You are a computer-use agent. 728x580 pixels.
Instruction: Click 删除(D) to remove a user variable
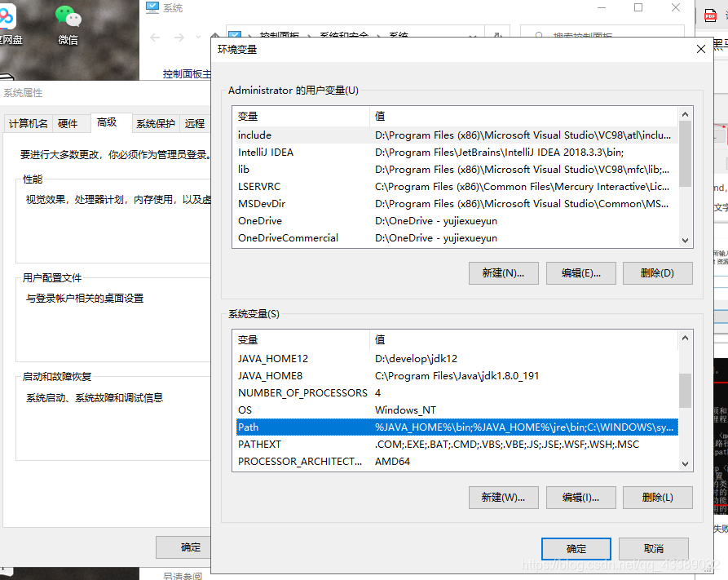click(x=657, y=272)
